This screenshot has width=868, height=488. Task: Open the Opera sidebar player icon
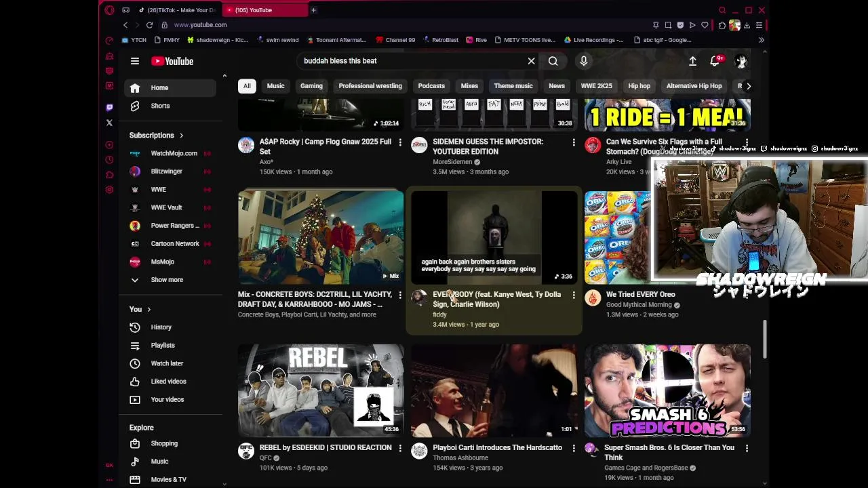[109, 144]
